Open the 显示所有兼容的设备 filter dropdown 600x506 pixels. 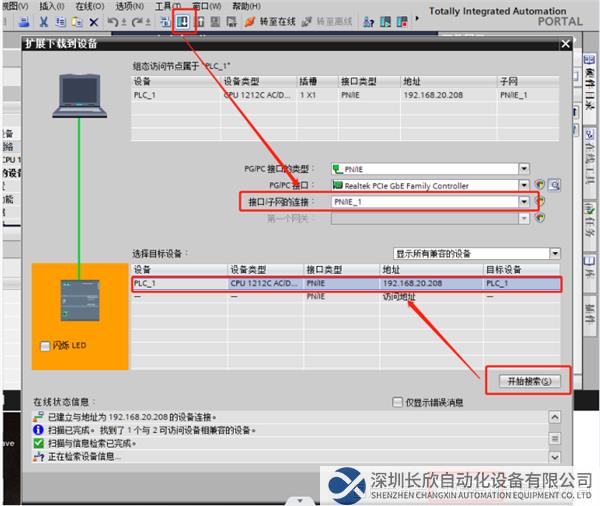click(556, 254)
